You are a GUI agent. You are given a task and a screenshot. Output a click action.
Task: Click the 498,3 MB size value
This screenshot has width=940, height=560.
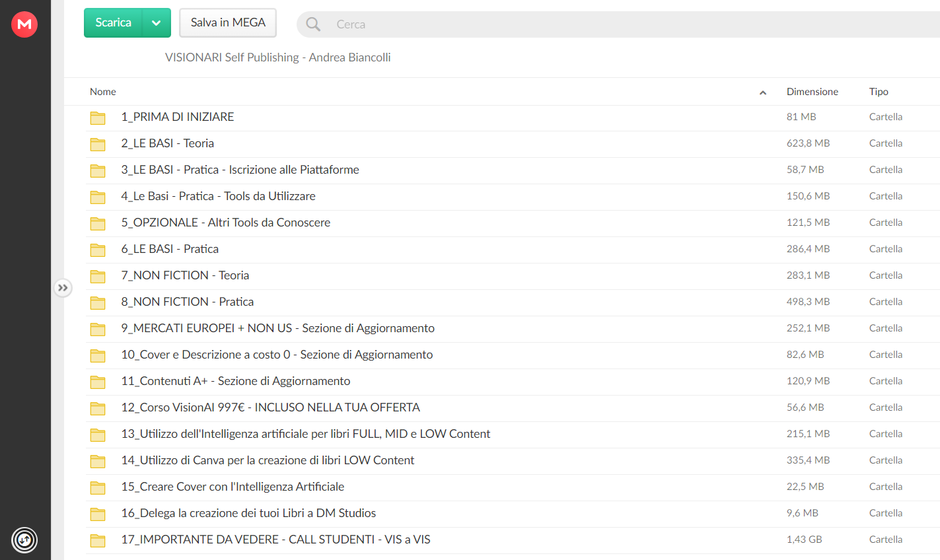tap(808, 302)
